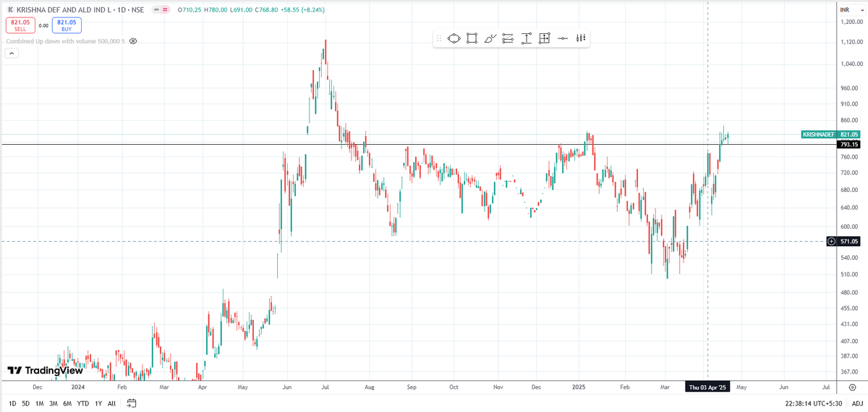Screen dimensions: 868x412
Task: Open the go to date calendar
Action: tap(132, 403)
